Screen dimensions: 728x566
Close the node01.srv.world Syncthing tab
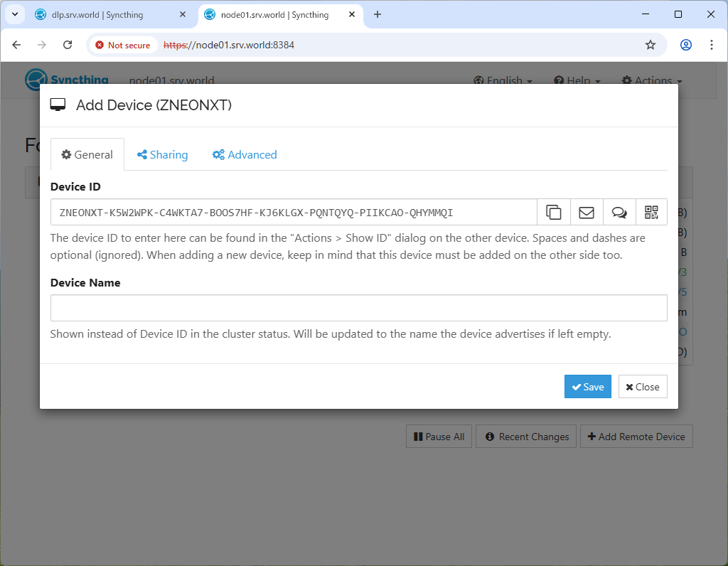[352, 14]
